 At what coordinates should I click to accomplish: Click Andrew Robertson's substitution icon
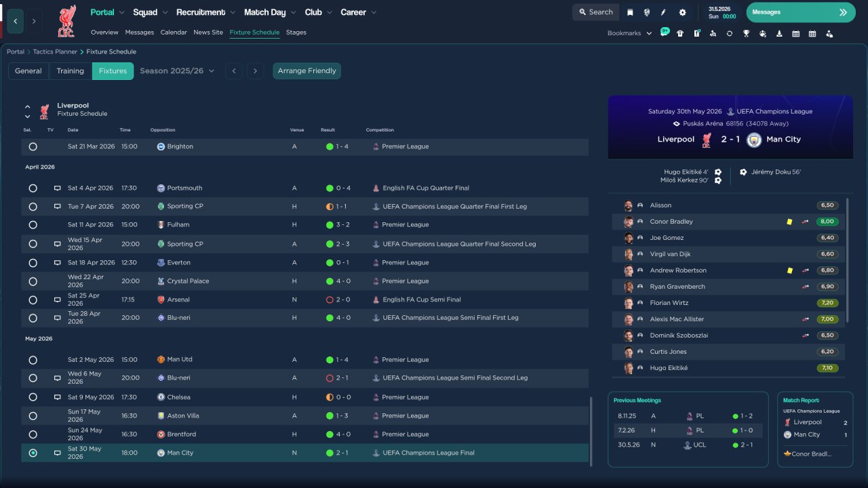pos(806,270)
